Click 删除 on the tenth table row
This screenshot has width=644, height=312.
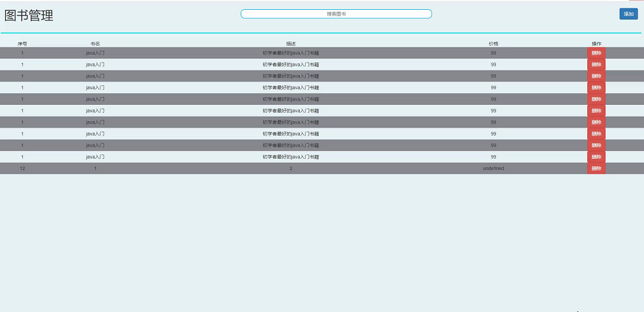[x=596, y=157]
